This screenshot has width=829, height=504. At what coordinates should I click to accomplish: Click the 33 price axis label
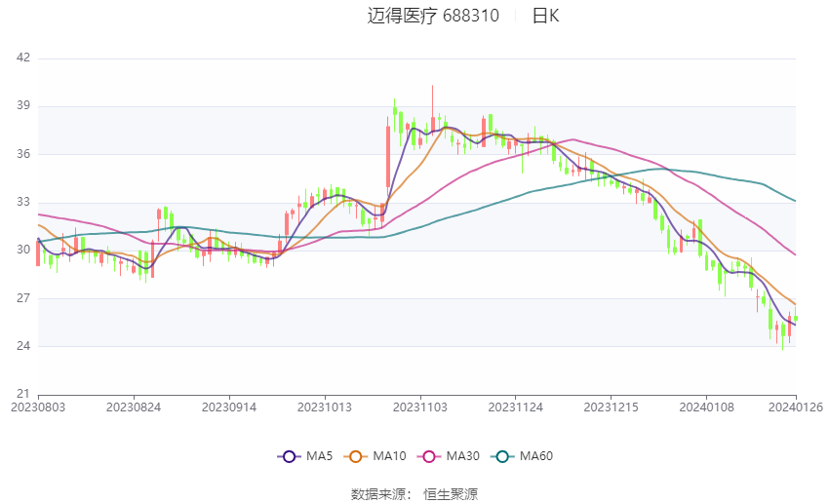click(23, 202)
